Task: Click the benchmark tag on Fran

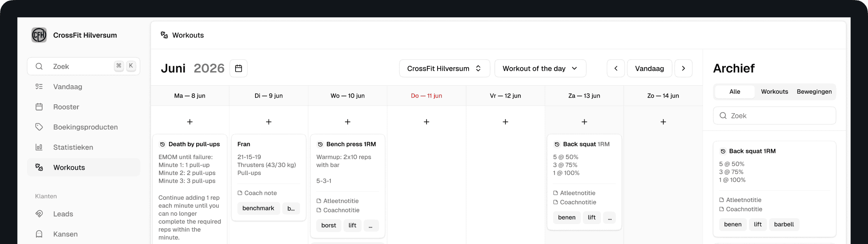Action: (x=258, y=208)
